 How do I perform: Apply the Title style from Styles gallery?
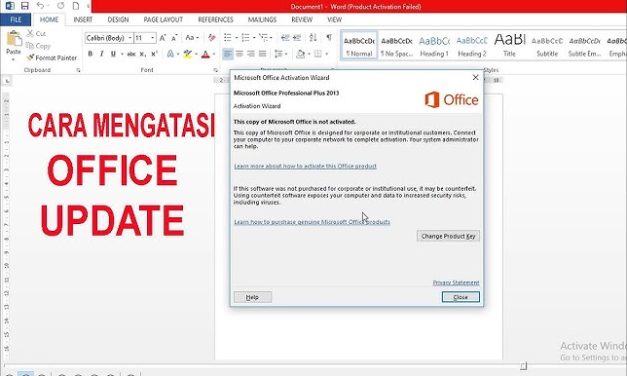509,46
